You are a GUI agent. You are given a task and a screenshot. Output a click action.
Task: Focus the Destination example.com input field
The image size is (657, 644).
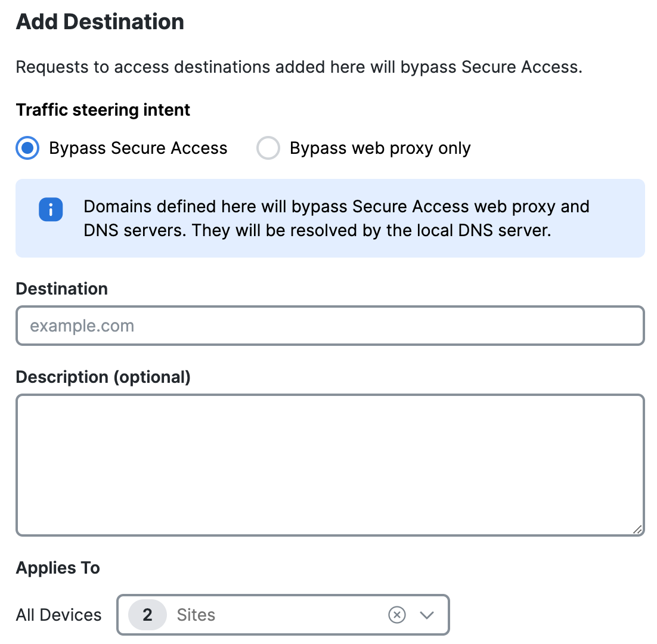[330, 326]
